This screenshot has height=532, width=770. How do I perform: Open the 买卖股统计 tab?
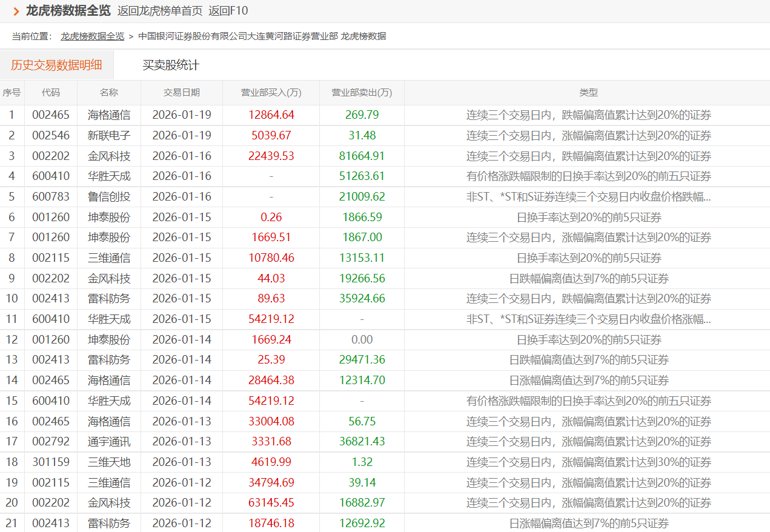(171, 65)
